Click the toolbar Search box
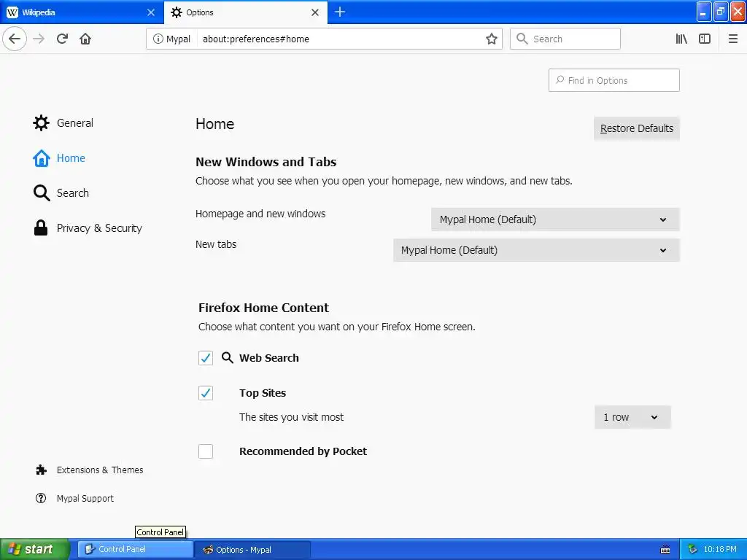 coord(565,39)
